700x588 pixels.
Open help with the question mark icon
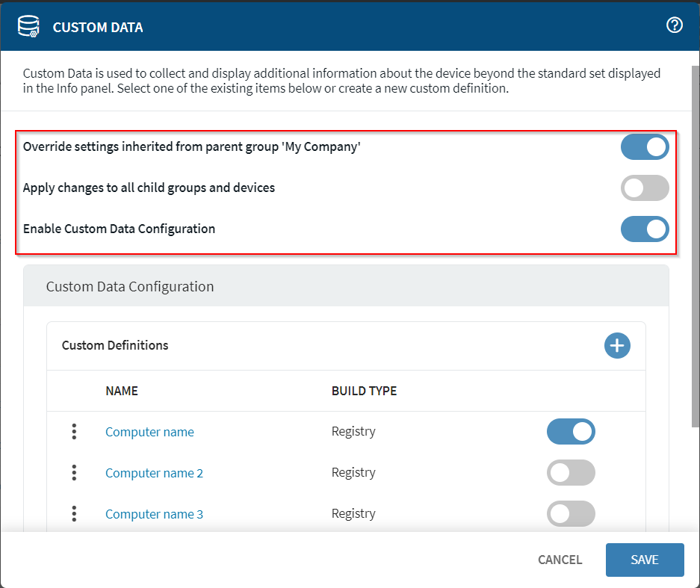point(674,26)
